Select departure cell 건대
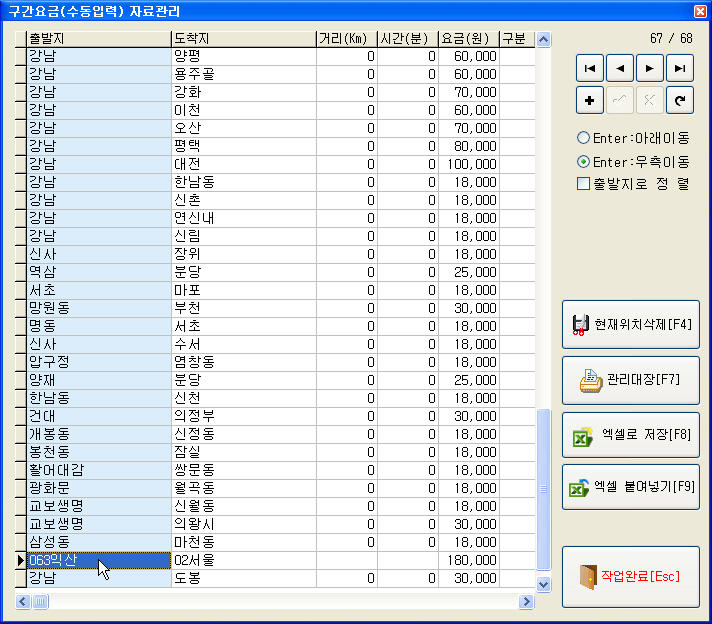 coord(99,416)
